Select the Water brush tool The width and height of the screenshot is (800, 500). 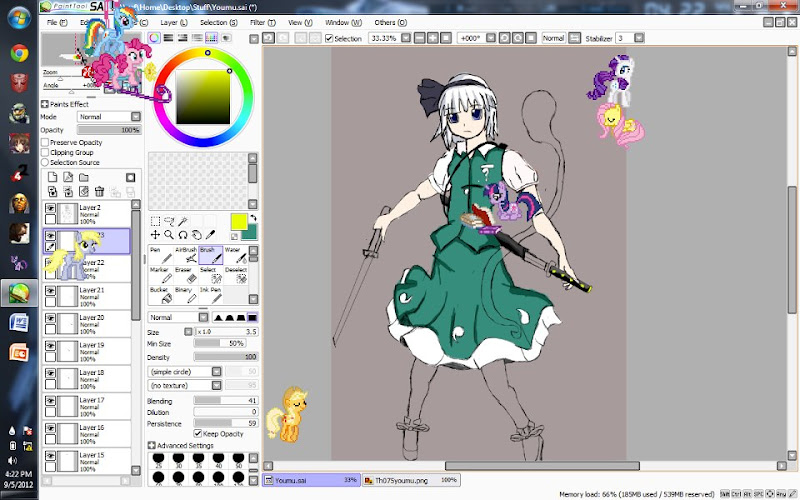235,255
